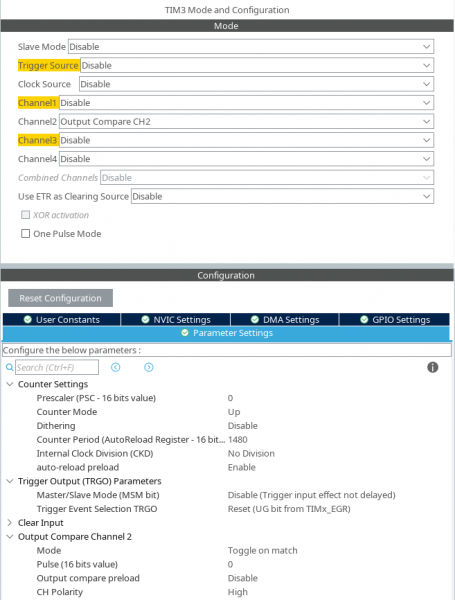The width and height of the screenshot is (455, 600).
Task: Click the Counter Period value 1480
Action: (238, 440)
